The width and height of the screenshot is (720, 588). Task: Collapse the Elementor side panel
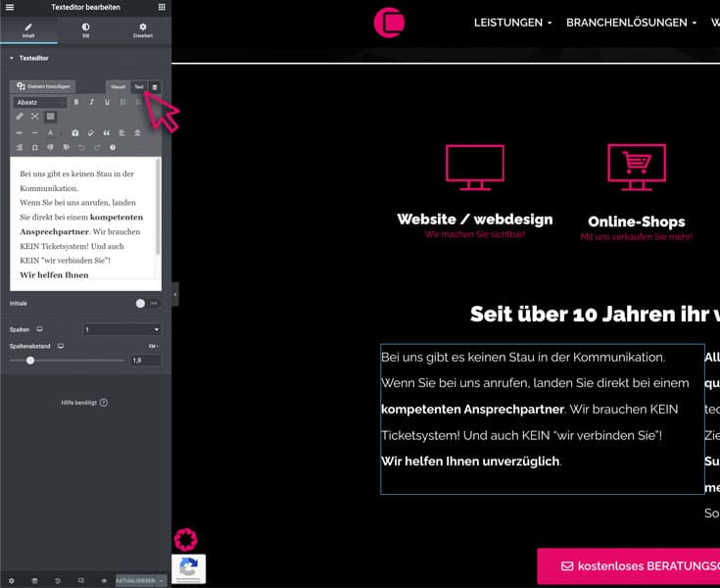click(x=175, y=294)
